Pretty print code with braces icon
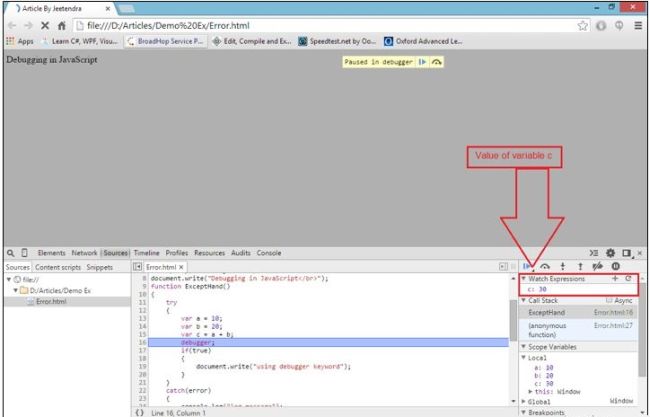650x417 pixels. tap(140, 412)
